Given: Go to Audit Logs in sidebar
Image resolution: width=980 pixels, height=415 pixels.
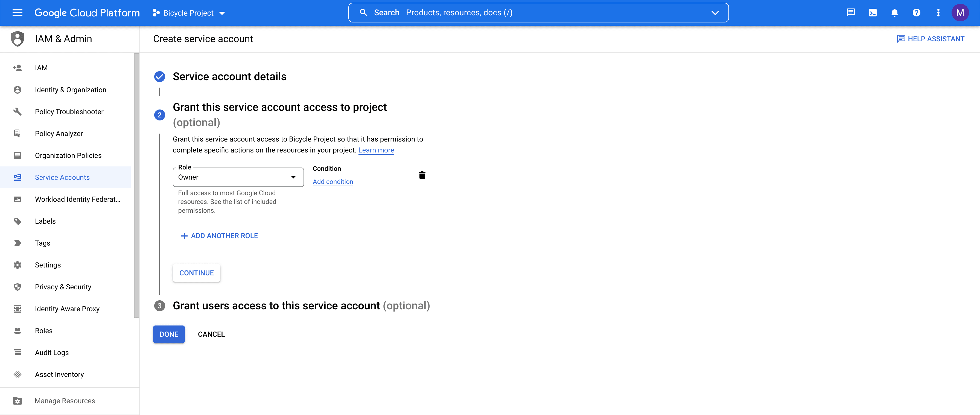Looking at the screenshot, I should tap(52, 353).
